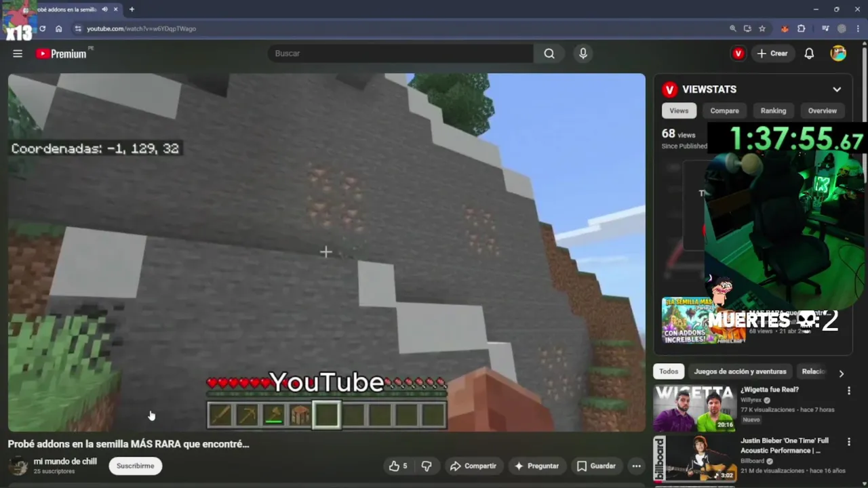
Task: Visit the Billboard channel
Action: click(x=752, y=461)
